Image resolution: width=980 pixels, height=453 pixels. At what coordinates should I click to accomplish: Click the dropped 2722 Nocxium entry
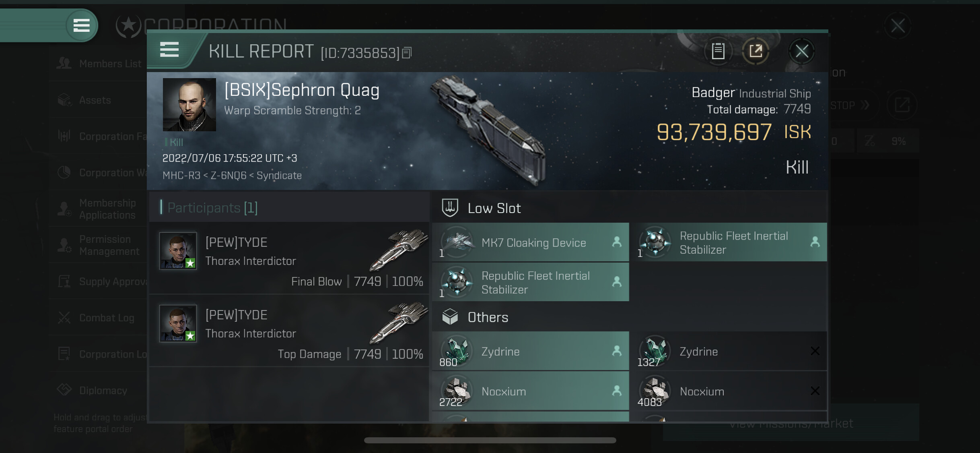click(x=531, y=391)
